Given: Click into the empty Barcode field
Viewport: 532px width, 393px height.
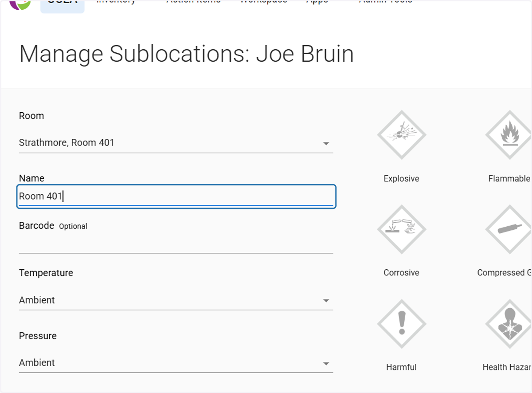Looking at the screenshot, I should pos(176,244).
